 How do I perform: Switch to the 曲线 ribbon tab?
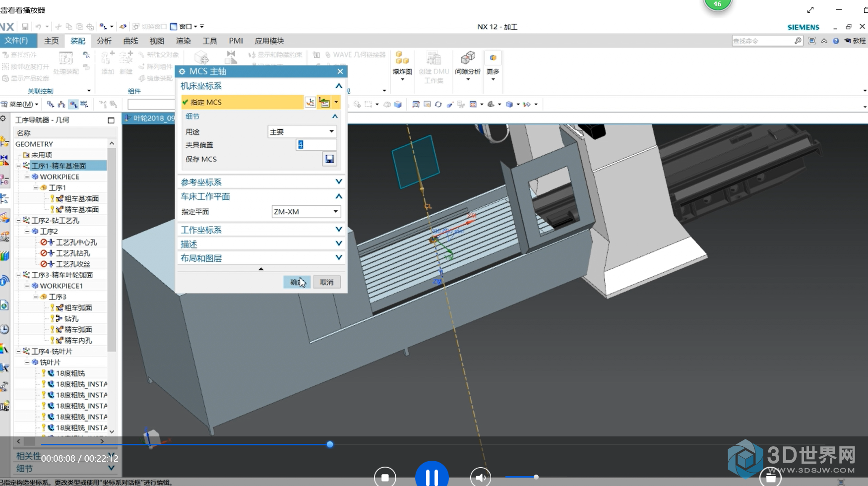click(130, 41)
